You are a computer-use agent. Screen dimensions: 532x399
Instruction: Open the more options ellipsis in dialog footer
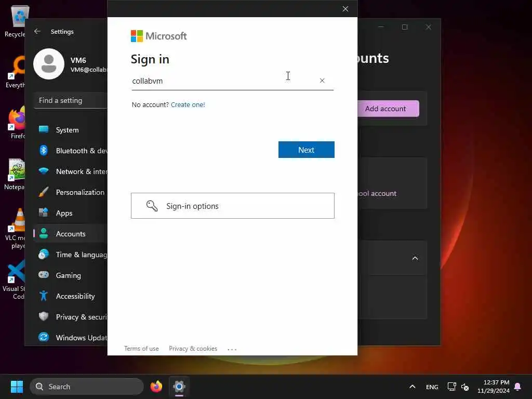[232, 349]
